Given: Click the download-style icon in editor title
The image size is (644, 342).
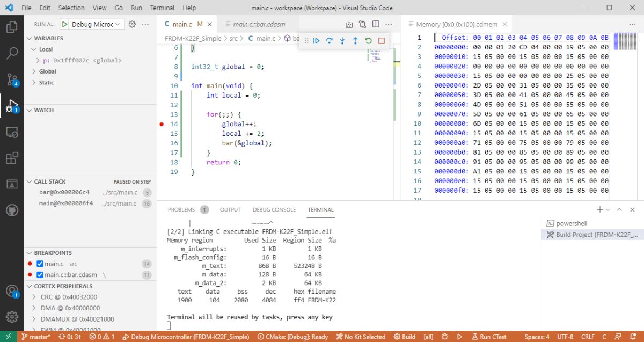Looking at the screenshot, I should point(349,24).
